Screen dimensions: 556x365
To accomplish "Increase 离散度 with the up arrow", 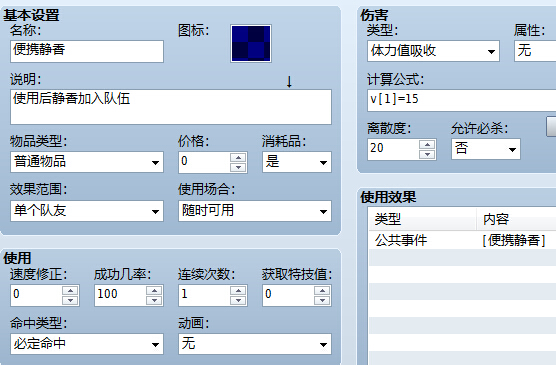I will coord(427,145).
